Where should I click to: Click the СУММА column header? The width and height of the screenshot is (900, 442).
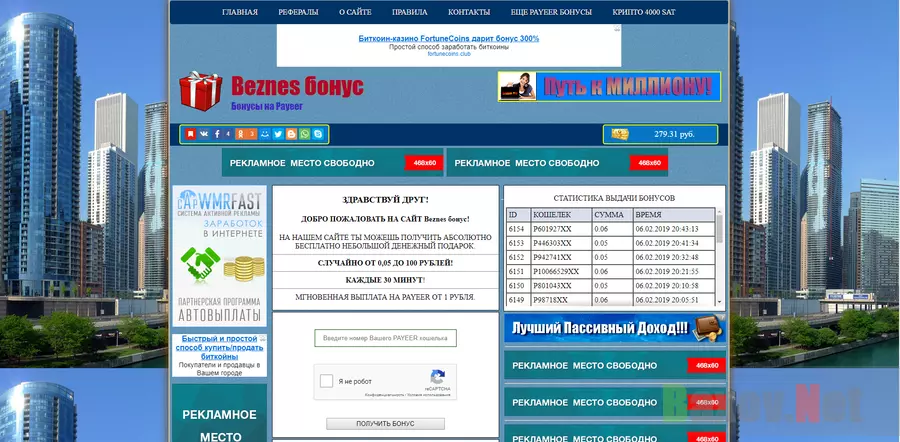tap(612, 215)
